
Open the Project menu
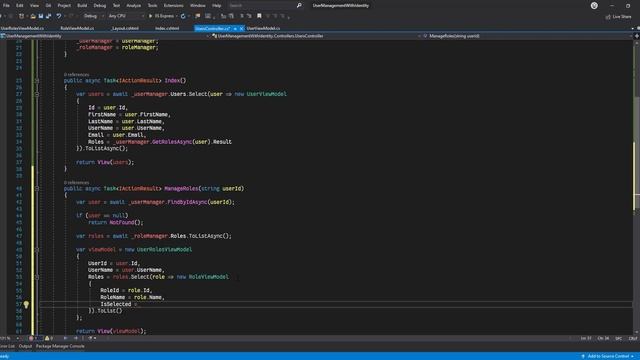click(64, 6)
